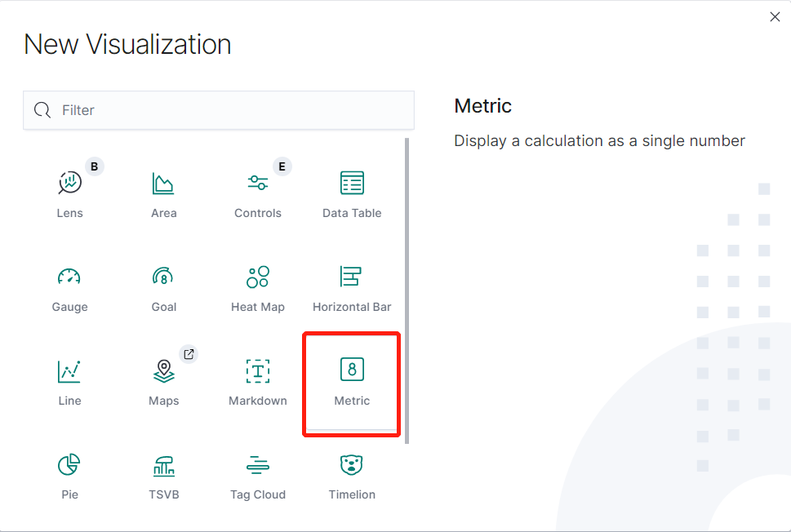Select the Tag Cloud icon
The image size is (791, 532).
pos(258,464)
